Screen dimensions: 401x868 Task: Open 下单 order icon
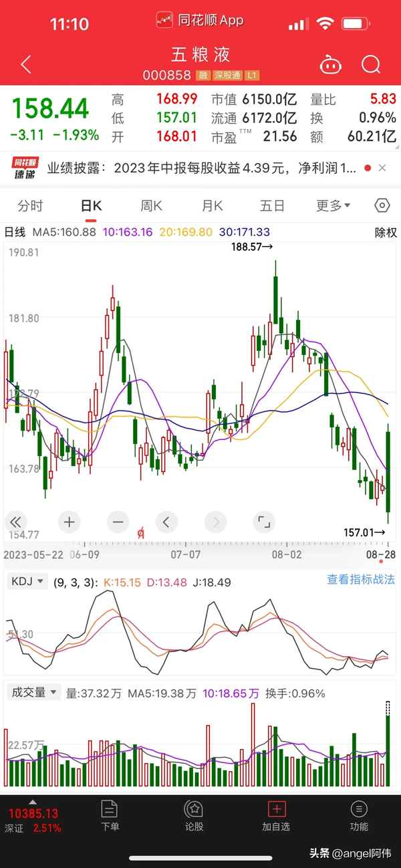(110, 810)
